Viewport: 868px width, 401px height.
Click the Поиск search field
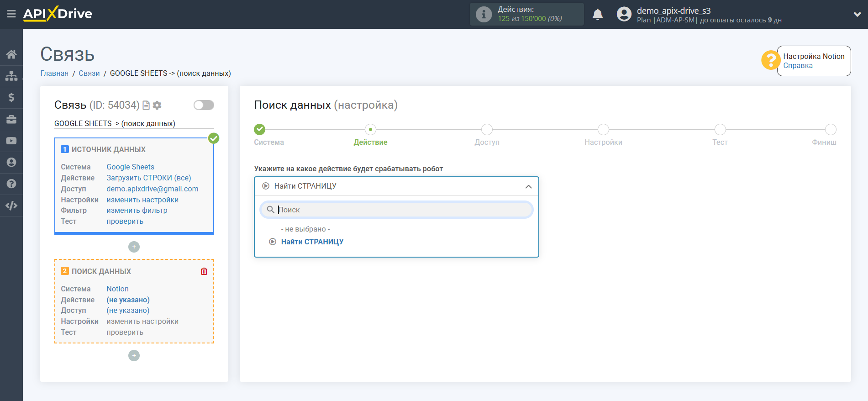396,210
